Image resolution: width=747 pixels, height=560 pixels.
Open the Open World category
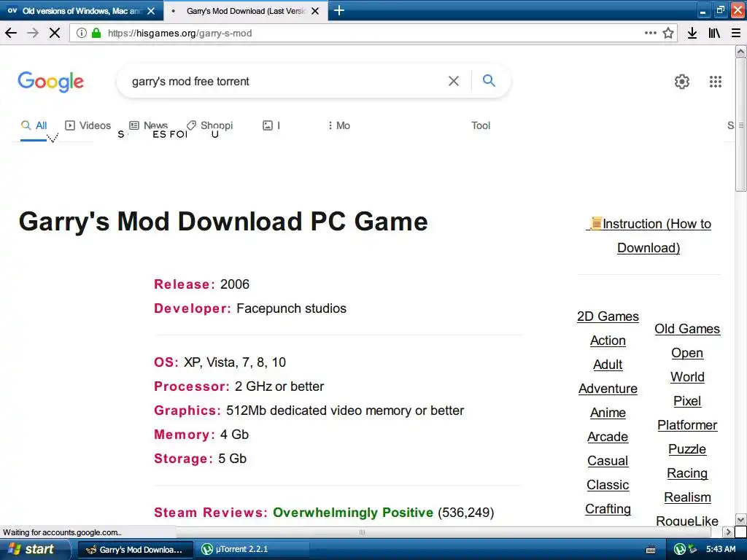coord(687,365)
